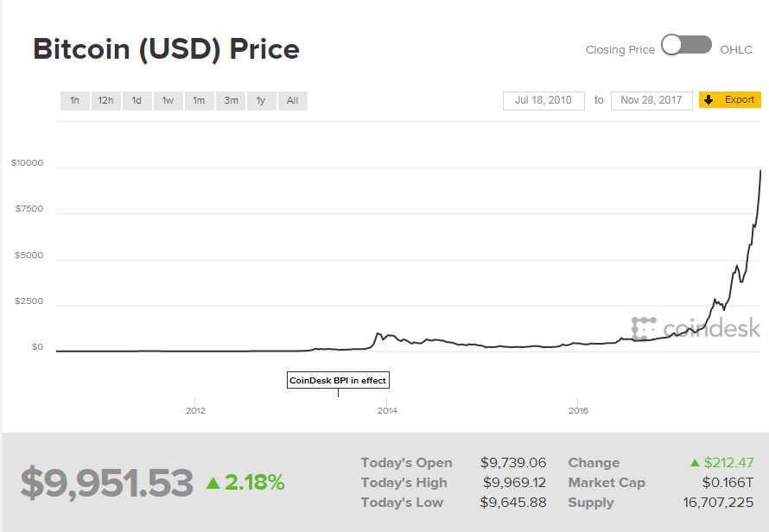Click the Jul 18, 2010 start date field

pyautogui.click(x=543, y=100)
